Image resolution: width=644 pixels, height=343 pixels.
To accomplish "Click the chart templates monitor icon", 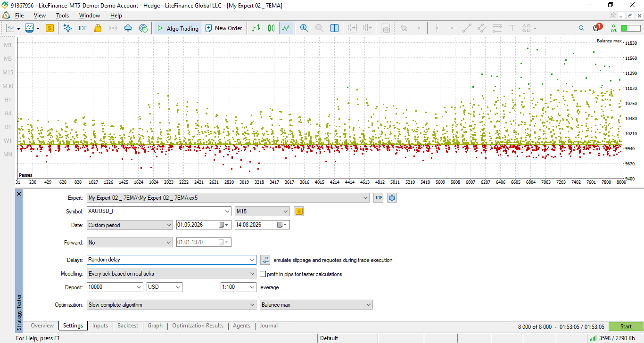I will (x=33, y=28).
